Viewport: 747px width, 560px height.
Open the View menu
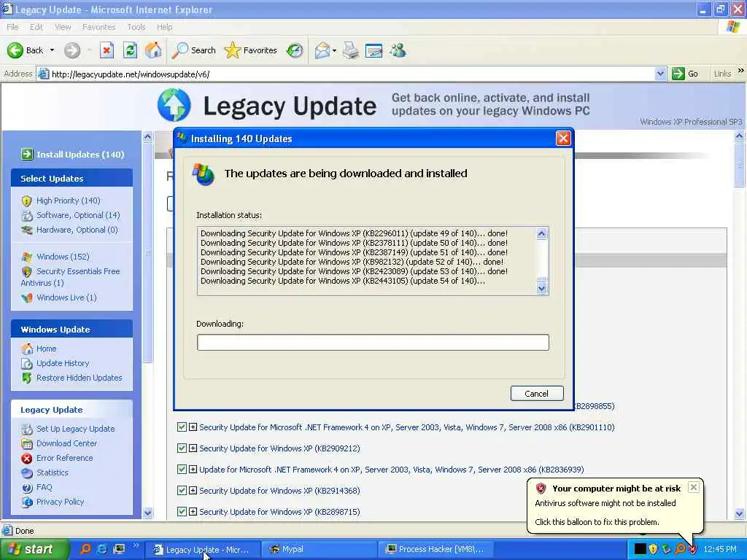(63, 27)
